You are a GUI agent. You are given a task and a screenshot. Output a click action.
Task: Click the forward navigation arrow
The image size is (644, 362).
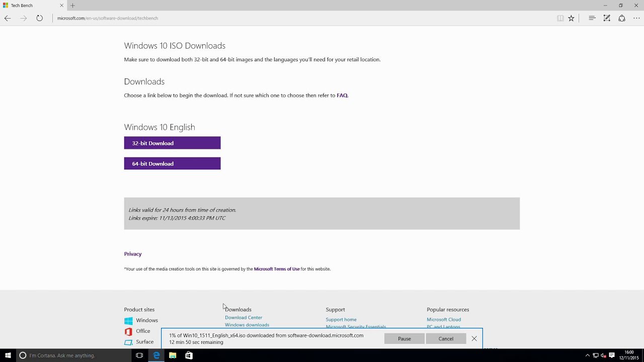point(23,18)
